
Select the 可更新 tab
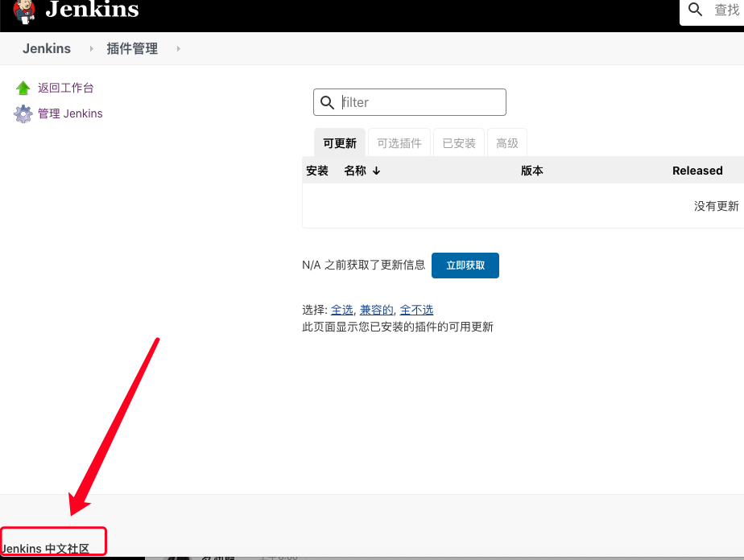(340, 142)
